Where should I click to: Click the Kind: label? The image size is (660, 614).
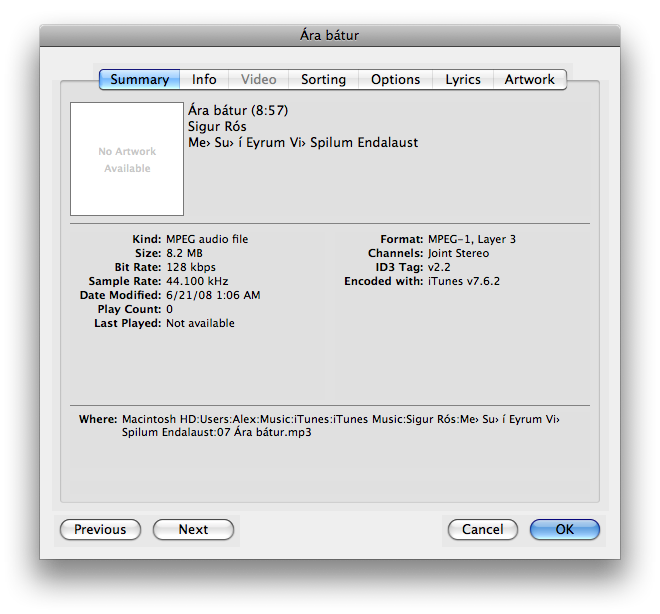tap(146, 239)
